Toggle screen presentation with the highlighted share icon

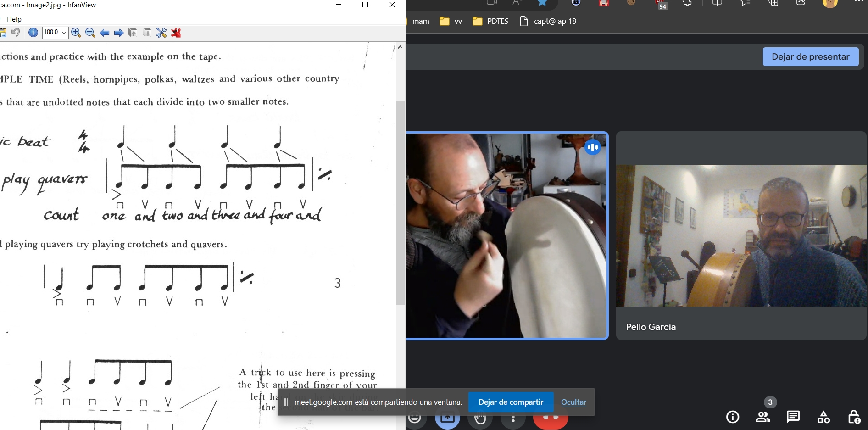(x=447, y=418)
